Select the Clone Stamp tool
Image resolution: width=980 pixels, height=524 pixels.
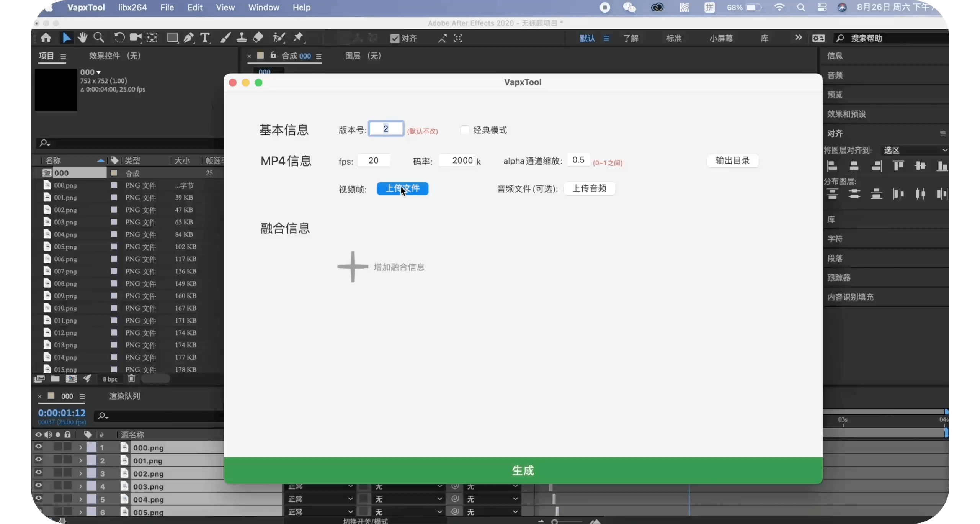coord(242,37)
